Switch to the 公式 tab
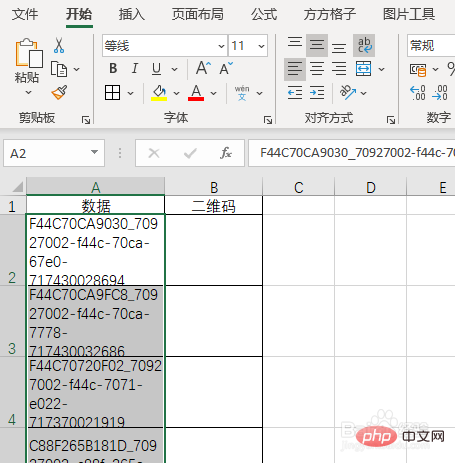The height and width of the screenshot is (469, 455). 264,14
